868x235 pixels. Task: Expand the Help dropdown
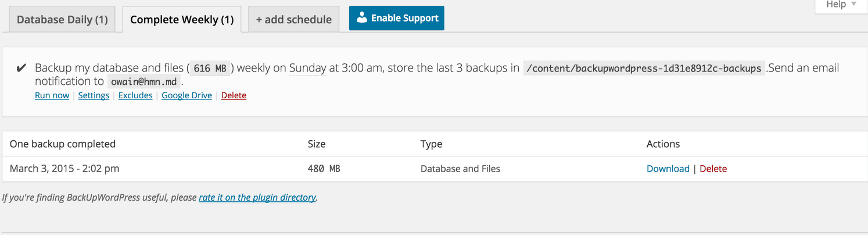(841, 5)
